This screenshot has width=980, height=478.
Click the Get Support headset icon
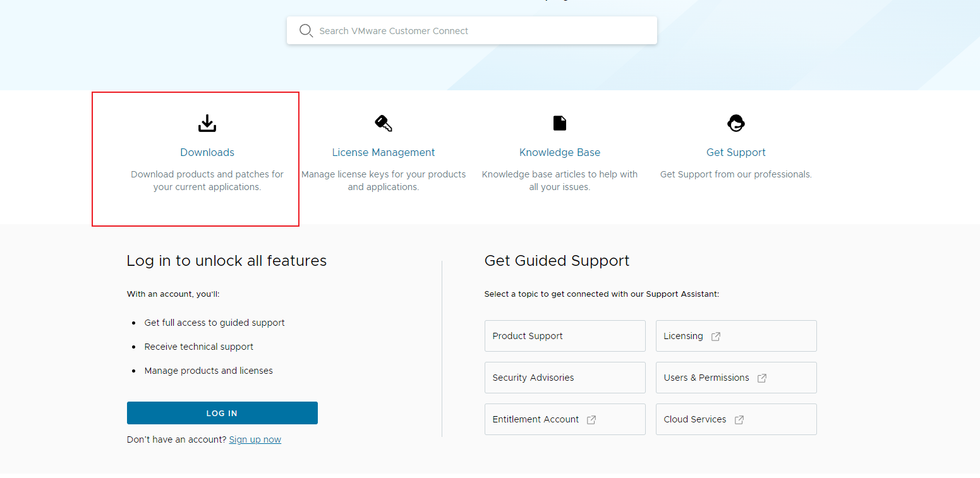tap(736, 123)
